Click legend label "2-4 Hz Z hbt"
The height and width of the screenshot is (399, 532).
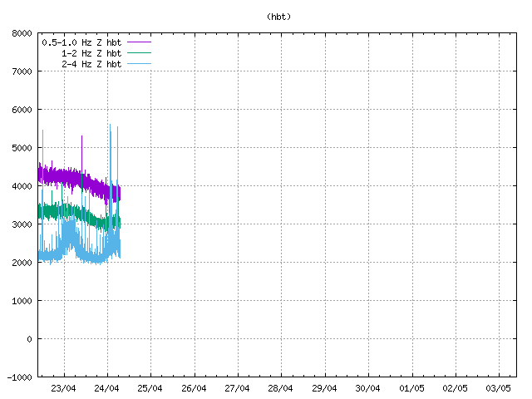click(x=91, y=65)
